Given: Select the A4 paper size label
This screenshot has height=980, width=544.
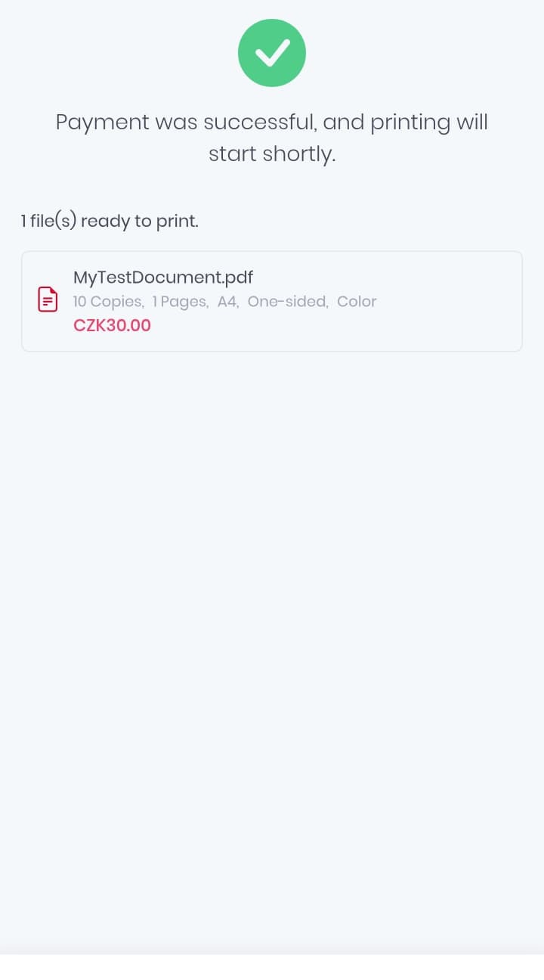Looking at the screenshot, I should point(227,301).
